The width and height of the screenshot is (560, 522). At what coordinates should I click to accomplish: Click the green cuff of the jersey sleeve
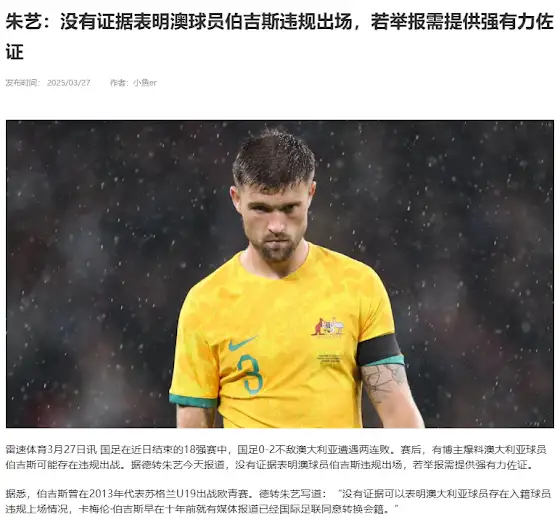[193, 401]
